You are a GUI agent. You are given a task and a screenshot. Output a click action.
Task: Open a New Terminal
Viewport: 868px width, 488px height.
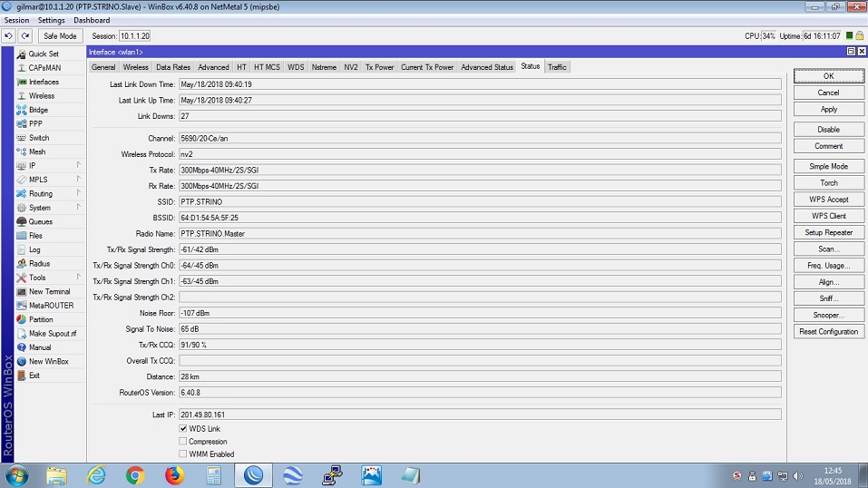[x=50, y=291]
